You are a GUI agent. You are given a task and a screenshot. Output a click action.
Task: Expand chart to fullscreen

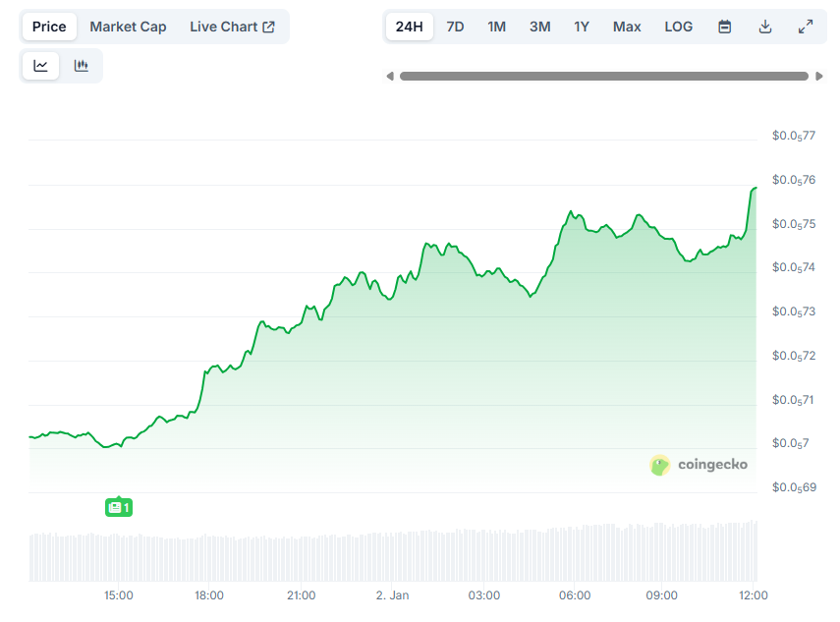806,27
